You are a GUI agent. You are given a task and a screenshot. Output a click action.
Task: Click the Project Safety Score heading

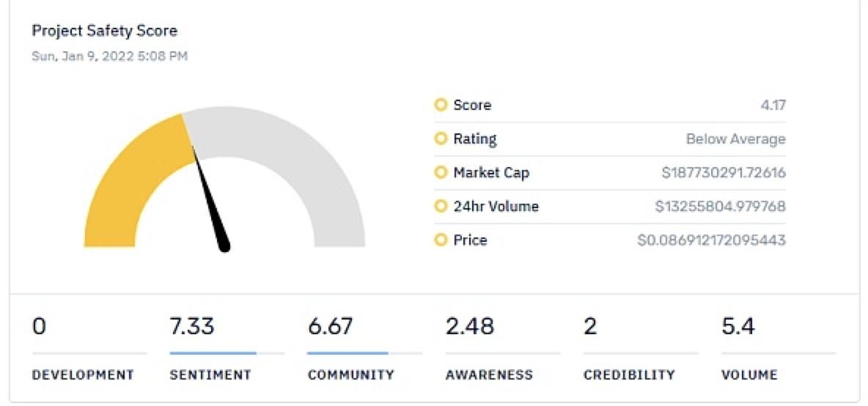pos(105,31)
